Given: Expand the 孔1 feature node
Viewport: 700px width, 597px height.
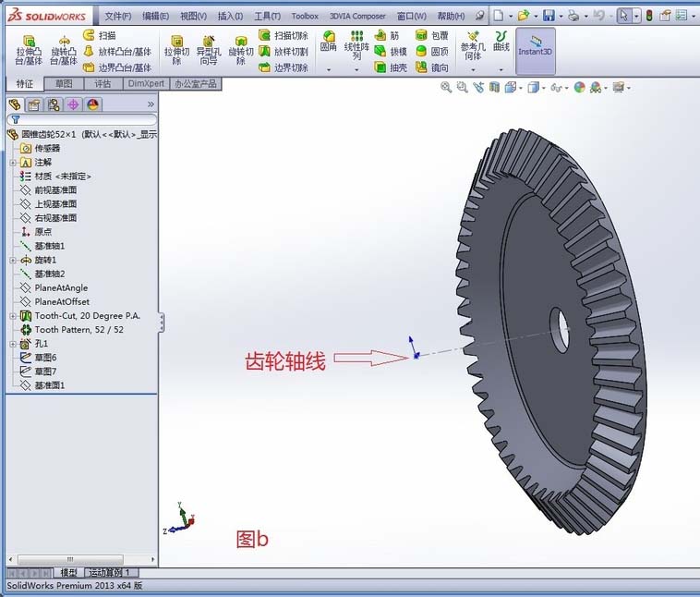Looking at the screenshot, I should pyautogui.click(x=13, y=344).
